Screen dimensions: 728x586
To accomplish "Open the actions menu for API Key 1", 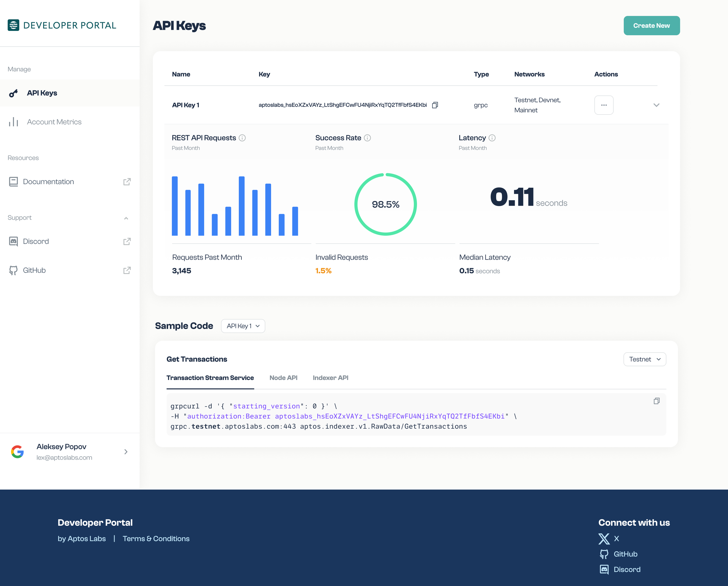I will pos(604,105).
